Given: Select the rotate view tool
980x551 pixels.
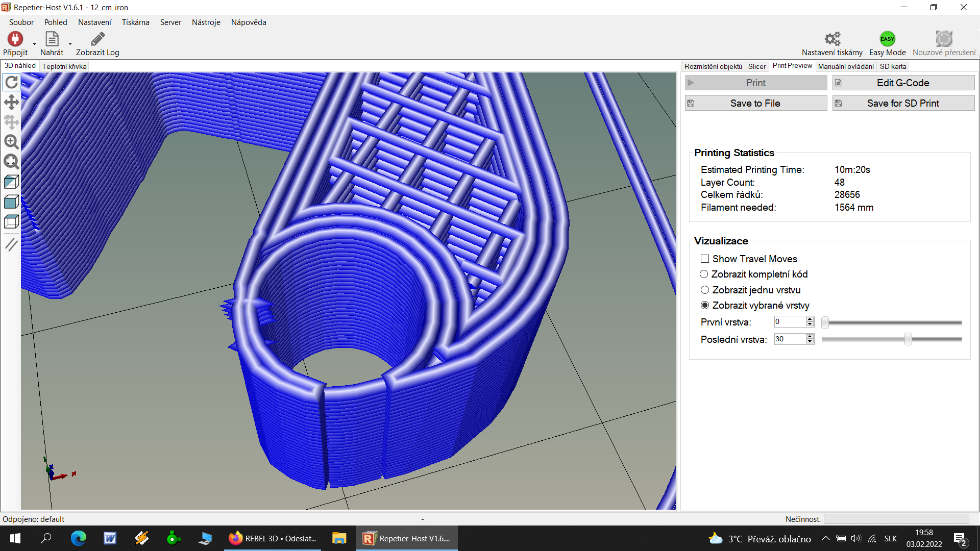Looking at the screenshot, I should [x=11, y=82].
